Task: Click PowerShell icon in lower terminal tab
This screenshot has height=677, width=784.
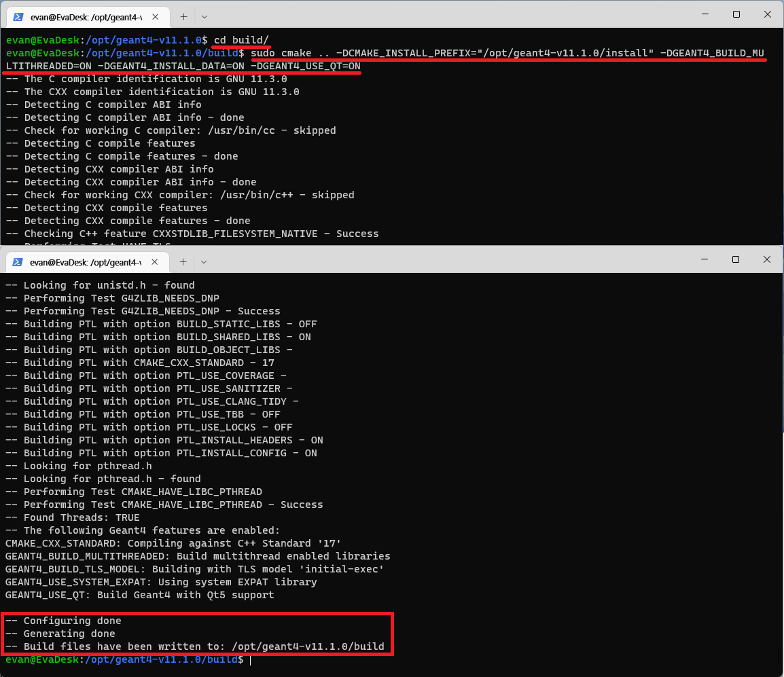Action: (19, 262)
